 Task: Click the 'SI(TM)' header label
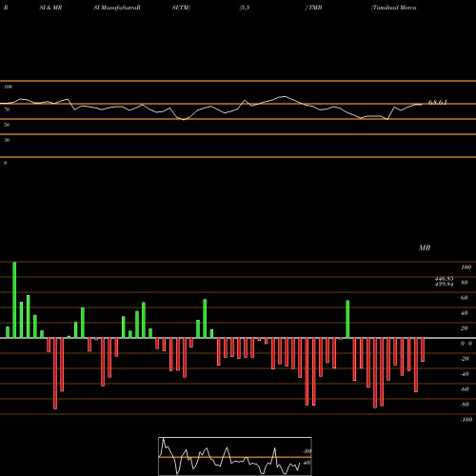(x=181, y=8)
